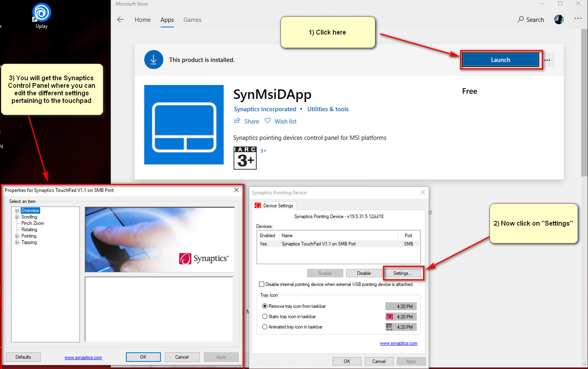This screenshot has height=369, width=588.
Task: Switch to the Device Settings tab
Action: point(275,205)
